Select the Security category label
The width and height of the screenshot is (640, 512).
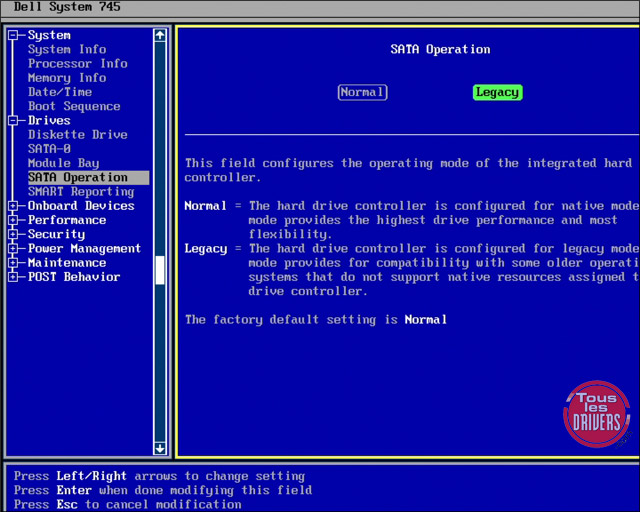56,234
